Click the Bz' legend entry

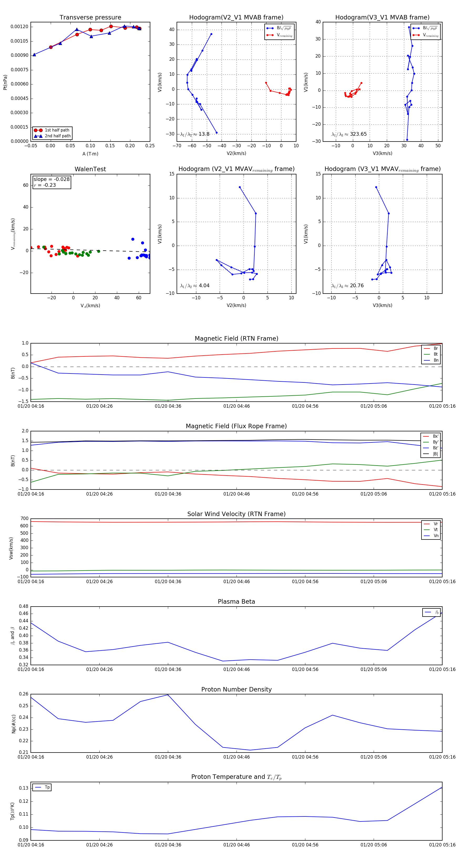click(431, 448)
